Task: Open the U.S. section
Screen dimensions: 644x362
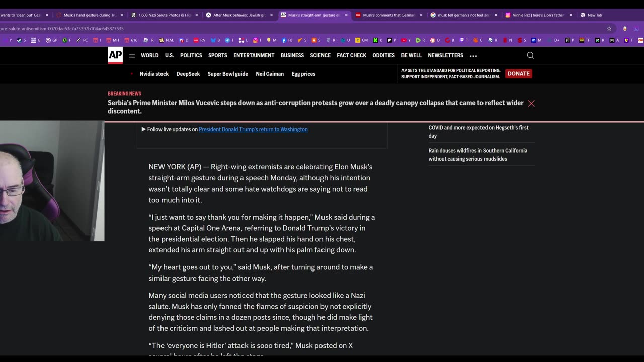Action: (x=170, y=55)
